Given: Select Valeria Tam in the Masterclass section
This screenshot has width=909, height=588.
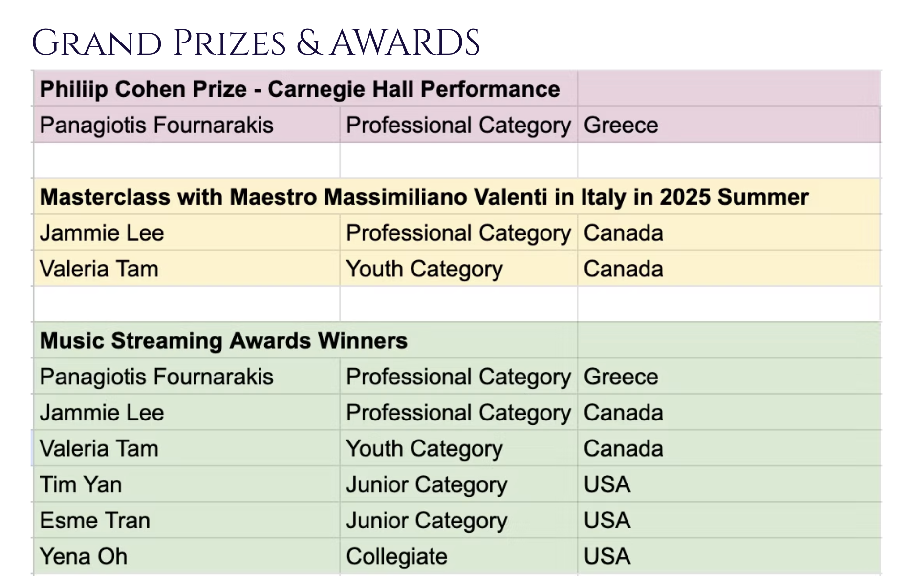Looking at the screenshot, I should click(99, 269).
